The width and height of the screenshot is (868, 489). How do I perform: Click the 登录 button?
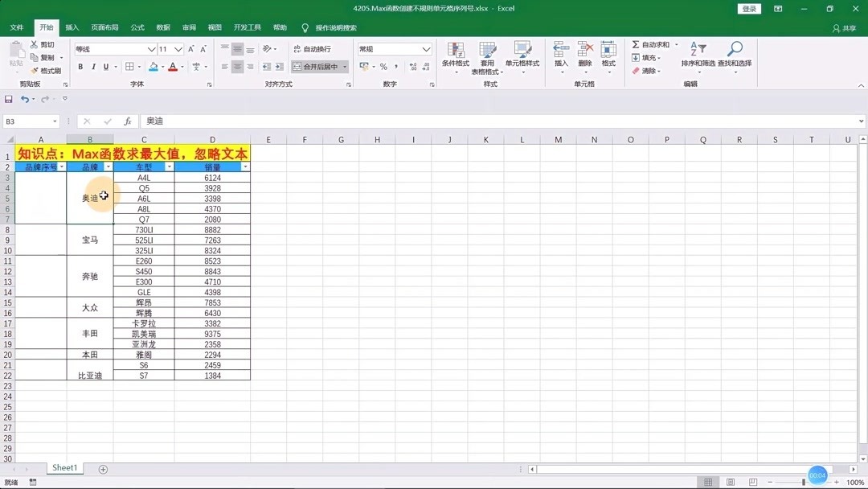pos(748,8)
